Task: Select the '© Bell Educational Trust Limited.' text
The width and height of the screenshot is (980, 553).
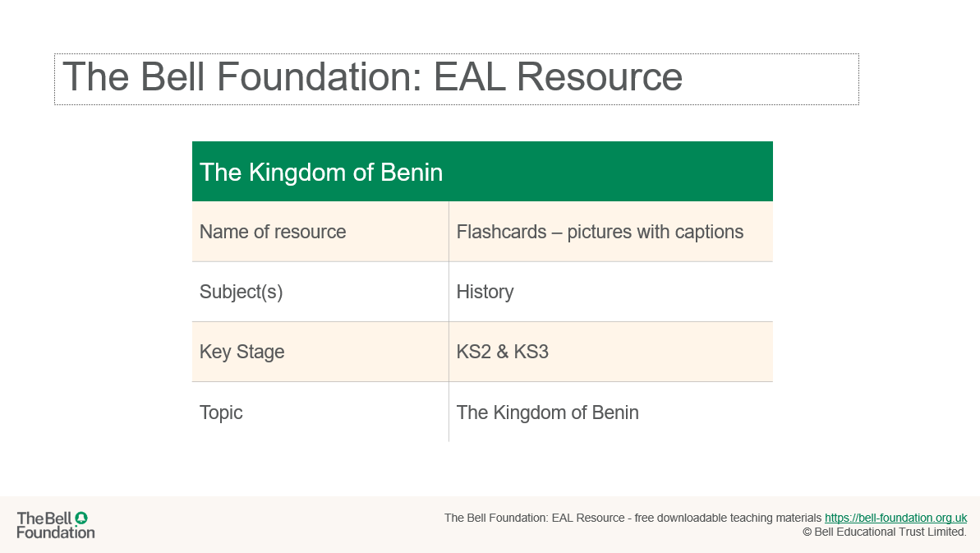Action: (885, 532)
